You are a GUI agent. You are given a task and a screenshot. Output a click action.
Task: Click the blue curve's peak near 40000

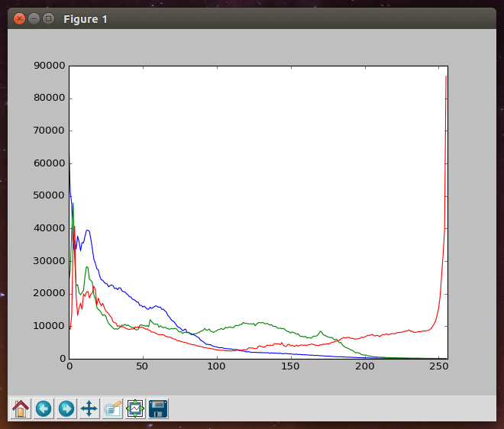(x=88, y=231)
